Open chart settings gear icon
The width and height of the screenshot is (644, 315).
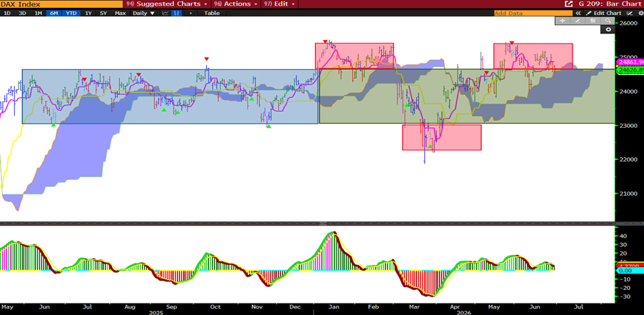pos(640,13)
